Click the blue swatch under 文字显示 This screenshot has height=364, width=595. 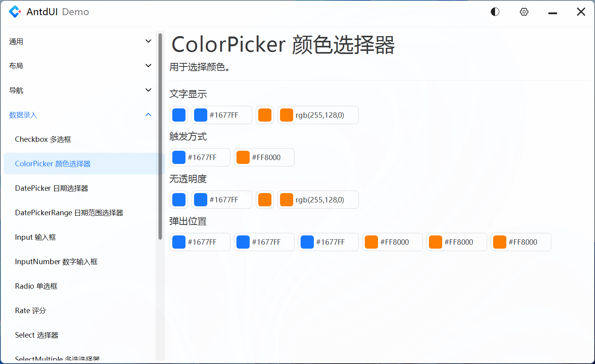(x=178, y=115)
